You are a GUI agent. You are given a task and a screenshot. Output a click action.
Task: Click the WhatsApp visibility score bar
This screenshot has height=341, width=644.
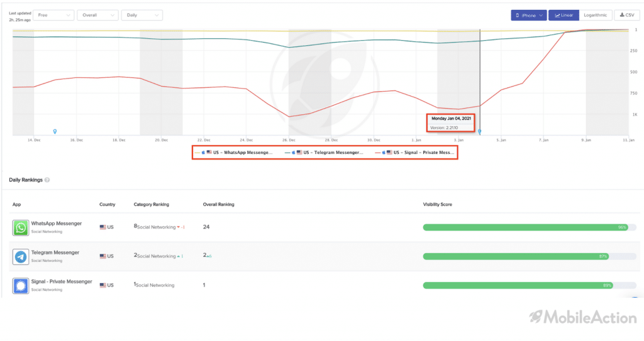tap(530, 227)
